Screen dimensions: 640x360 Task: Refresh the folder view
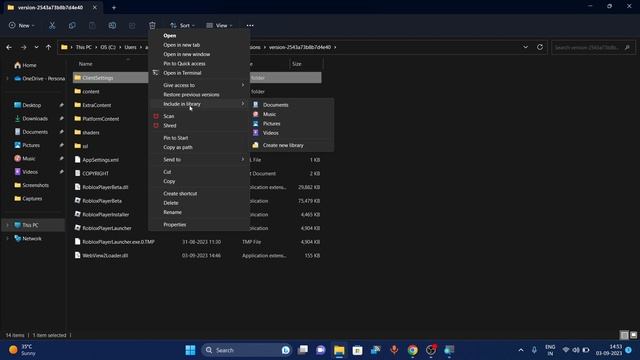point(540,47)
